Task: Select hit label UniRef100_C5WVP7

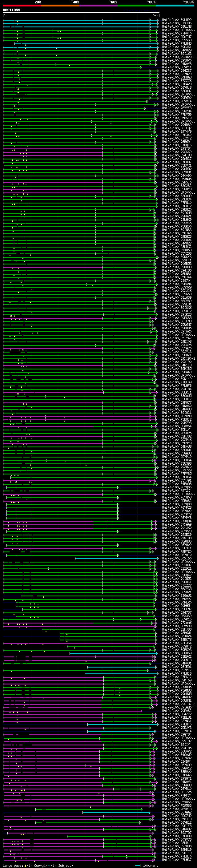Action: tap(176, 599)
